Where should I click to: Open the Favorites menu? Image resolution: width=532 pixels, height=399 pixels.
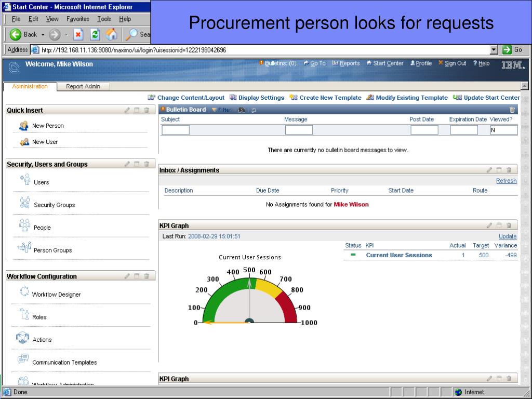click(x=78, y=19)
